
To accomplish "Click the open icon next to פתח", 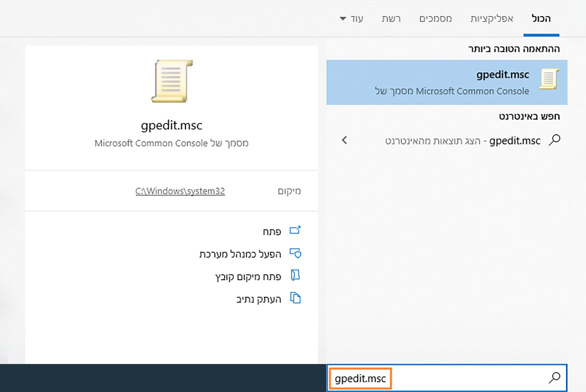I will (295, 231).
